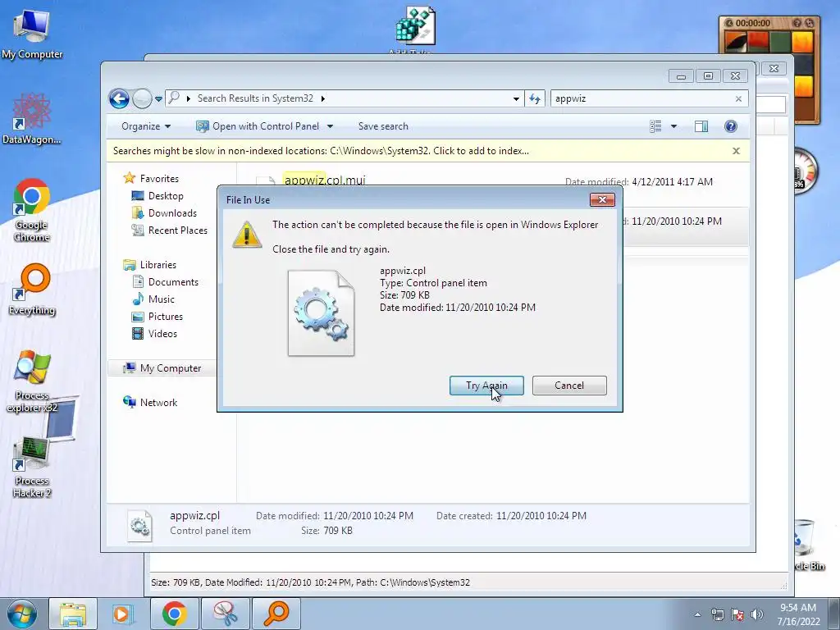
Task: Click the appwiz search field
Action: [641, 98]
